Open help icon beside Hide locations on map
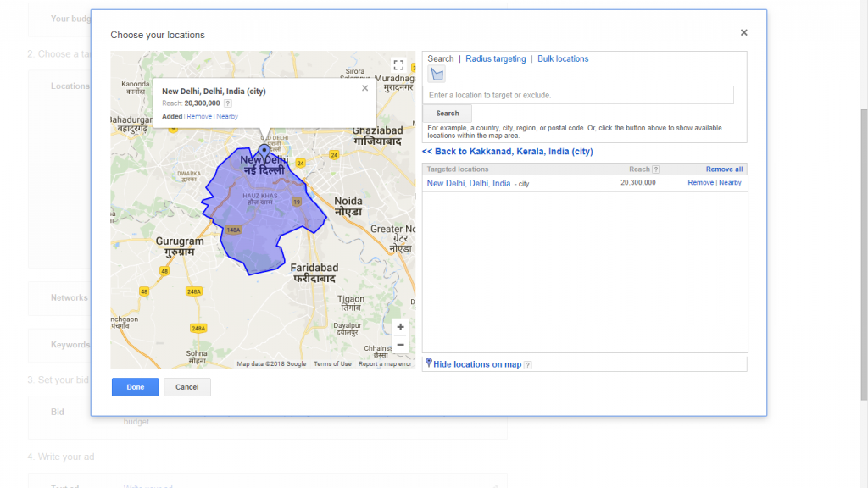 (527, 364)
